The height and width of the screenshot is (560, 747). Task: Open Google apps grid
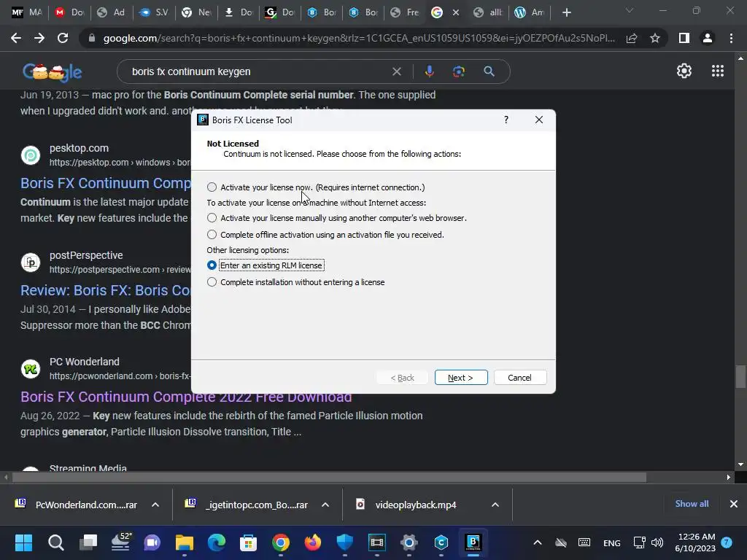point(718,71)
